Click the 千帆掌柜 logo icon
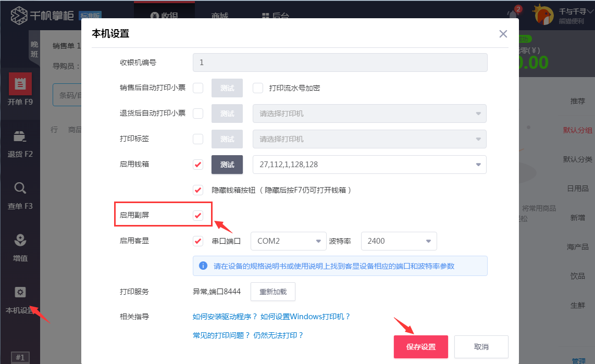Image resolution: width=595 pixels, height=364 pixels. coord(18,14)
